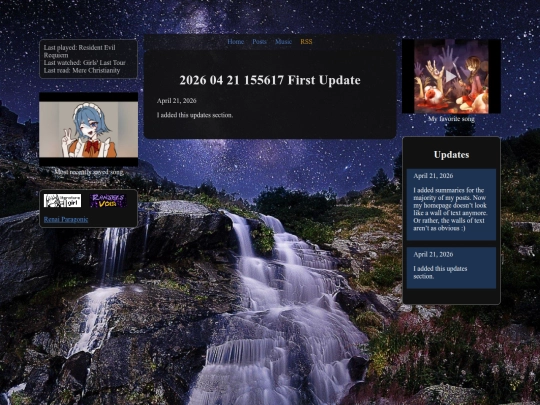Open the RSS feed link
The width and height of the screenshot is (540, 405).
(306, 42)
